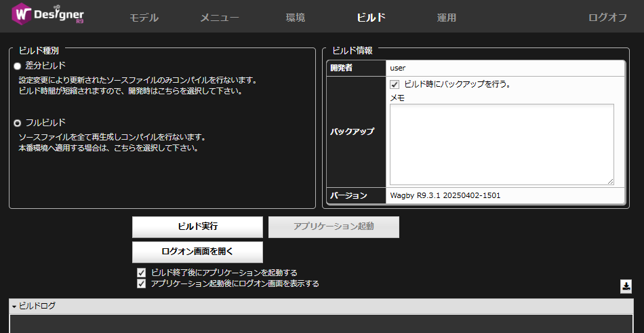Toggle アプリケーション起動後にログオン画面を表示する checkbox
The image size is (644, 333).
coord(142,283)
